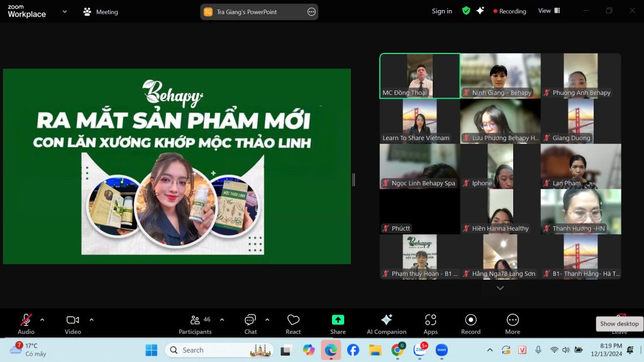The image size is (644, 362).
Task: Open Copilot from taskbar
Action: click(x=308, y=350)
